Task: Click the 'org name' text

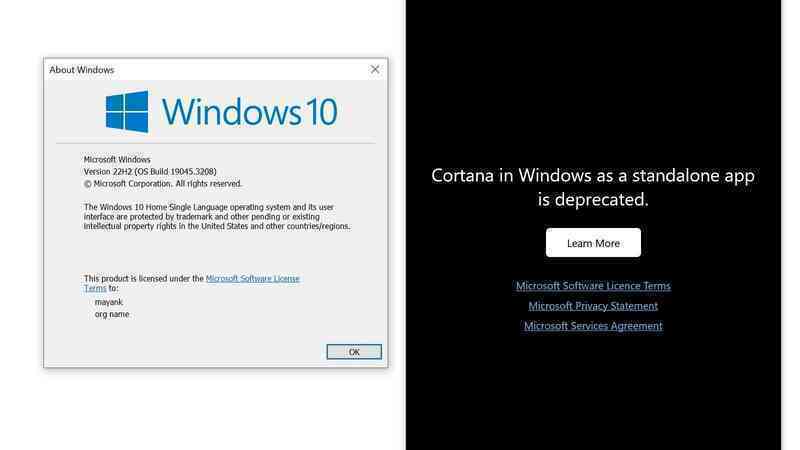Action: [x=112, y=314]
